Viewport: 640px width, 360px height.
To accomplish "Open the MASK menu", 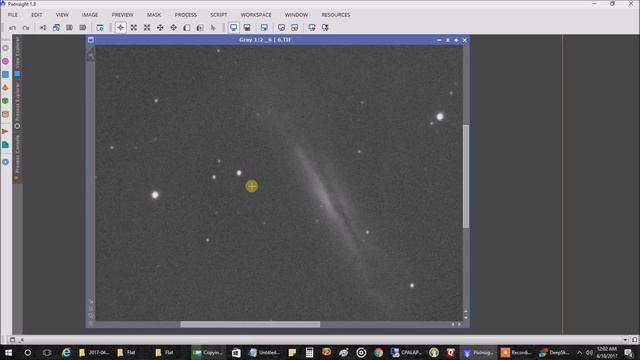I will (154, 15).
